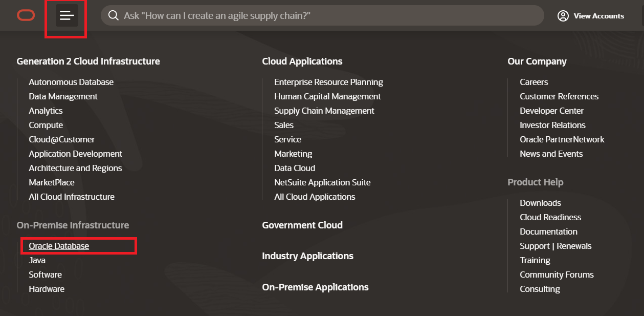Go to Data Management
This screenshot has height=316, width=644.
point(63,96)
